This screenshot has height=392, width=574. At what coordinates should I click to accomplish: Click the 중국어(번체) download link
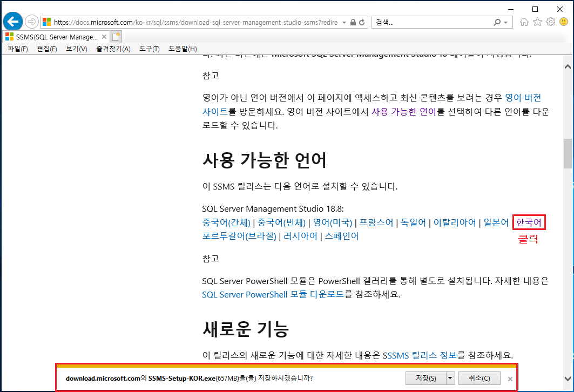click(281, 222)
